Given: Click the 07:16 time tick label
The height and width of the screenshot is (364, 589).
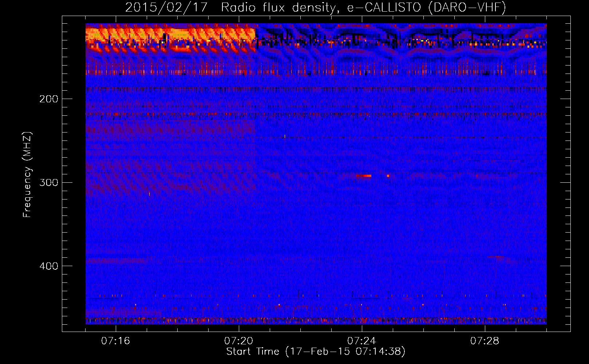Looking at the screenshot, I should click(x=116, y=341).
